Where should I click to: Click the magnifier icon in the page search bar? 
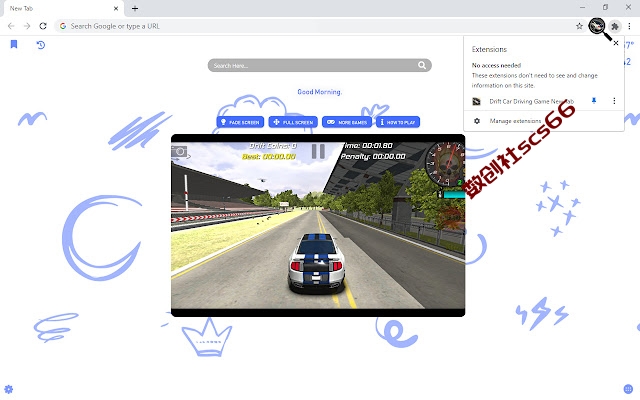tap(422, 65)
